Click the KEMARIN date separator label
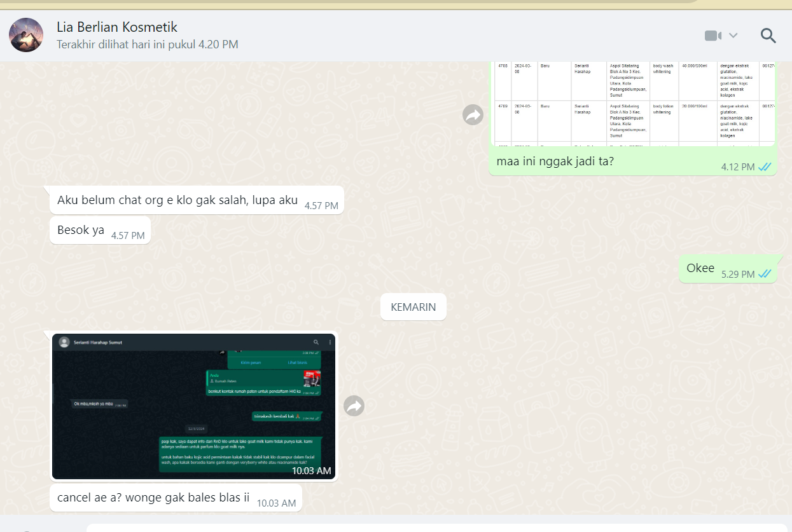Image resolution: width=792 pixels, height=532 pixels. tap(413, 307)
